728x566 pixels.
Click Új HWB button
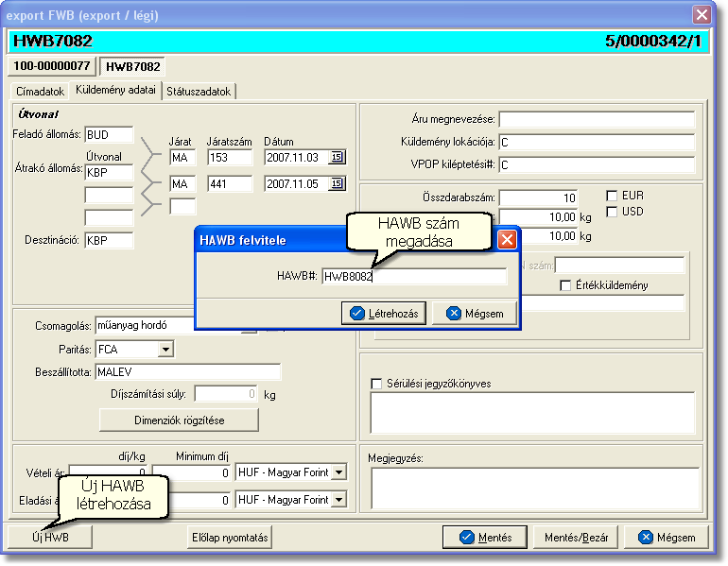pyautogui.click(x=50, y=538)
